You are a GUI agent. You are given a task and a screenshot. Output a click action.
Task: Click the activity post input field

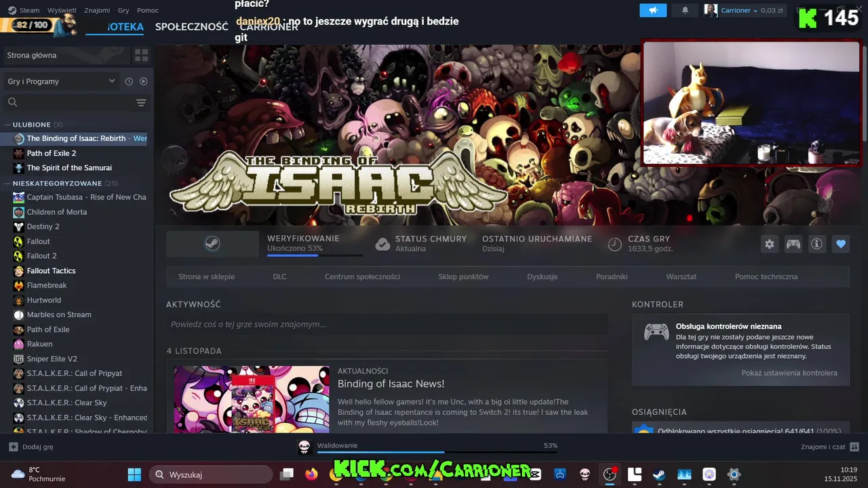tap(387, 325)
